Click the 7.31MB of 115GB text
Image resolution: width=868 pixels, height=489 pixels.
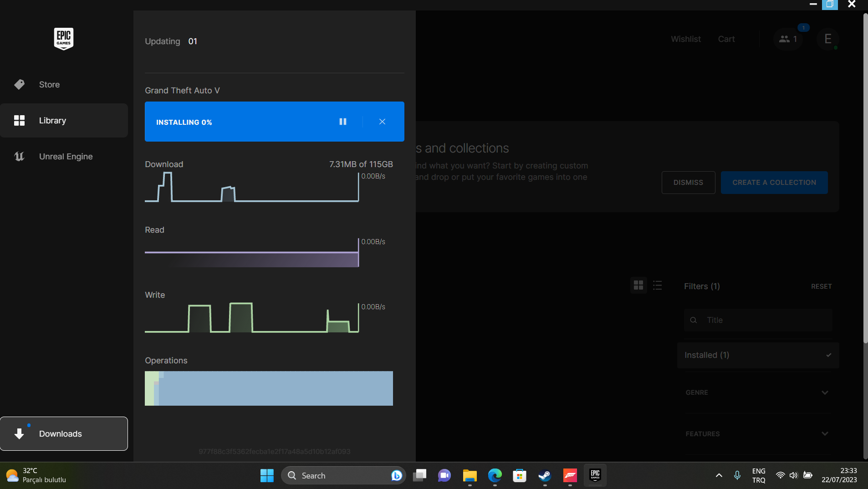[x=361, y=164]
